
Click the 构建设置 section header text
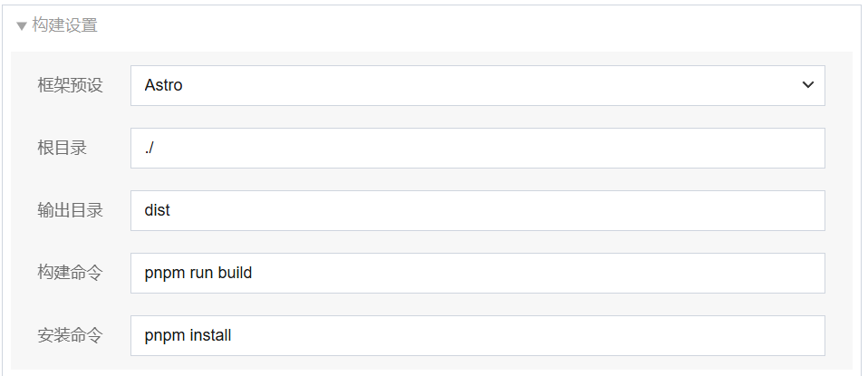pos(64,25)
